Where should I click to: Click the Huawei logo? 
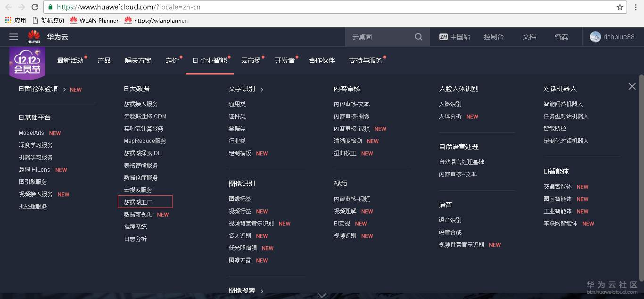[33, 36]
